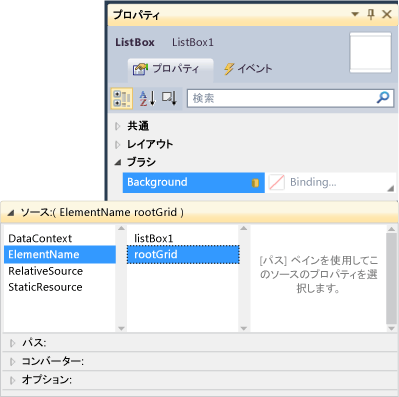Click the ListBox preview thumbnail
This screenshot has height=397, width=399.
click(370, 52)
